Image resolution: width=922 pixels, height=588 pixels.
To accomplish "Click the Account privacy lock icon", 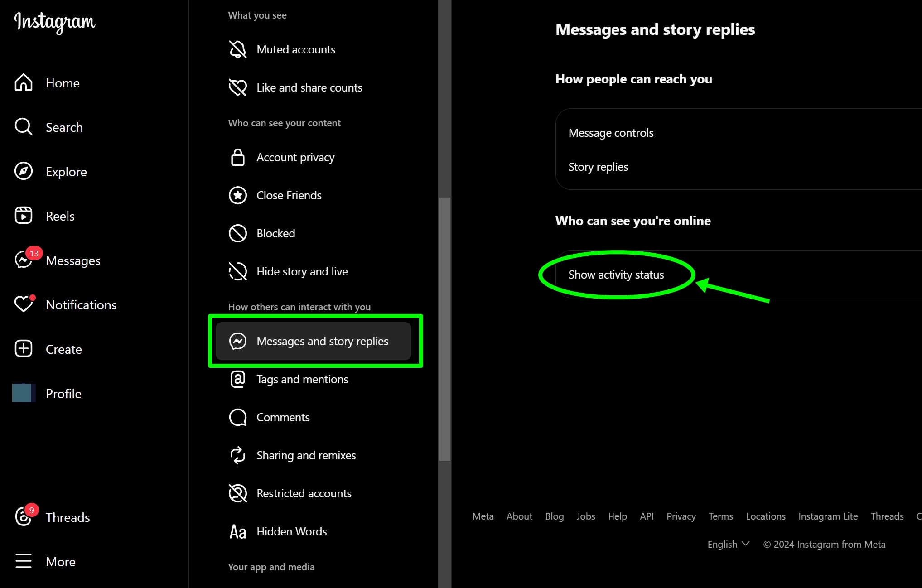I will point(238,157).
